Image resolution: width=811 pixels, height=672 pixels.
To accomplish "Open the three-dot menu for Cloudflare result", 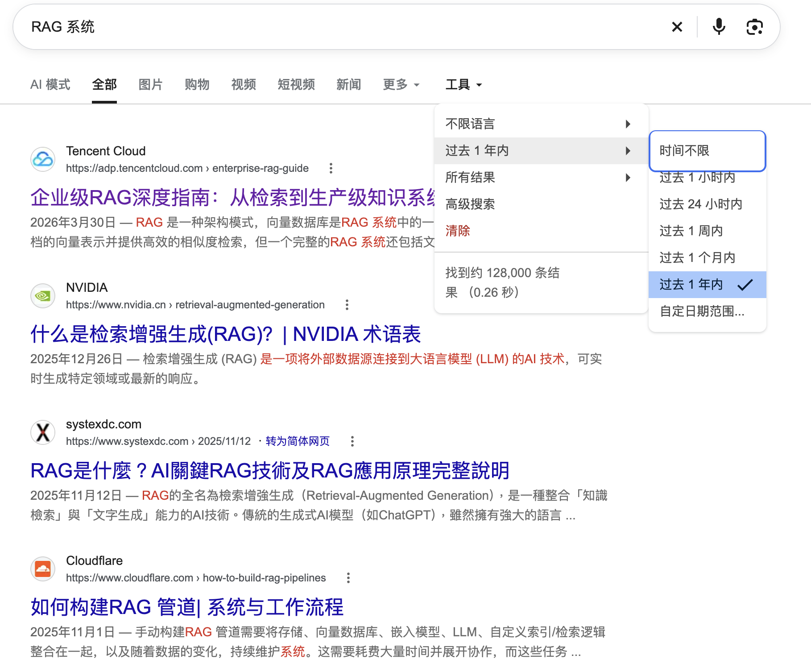I will pyautogui.click(x=348, y=578).
